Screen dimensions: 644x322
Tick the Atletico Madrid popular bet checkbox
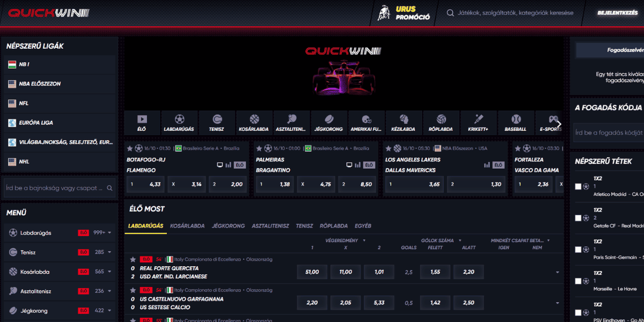coord(578,186)
